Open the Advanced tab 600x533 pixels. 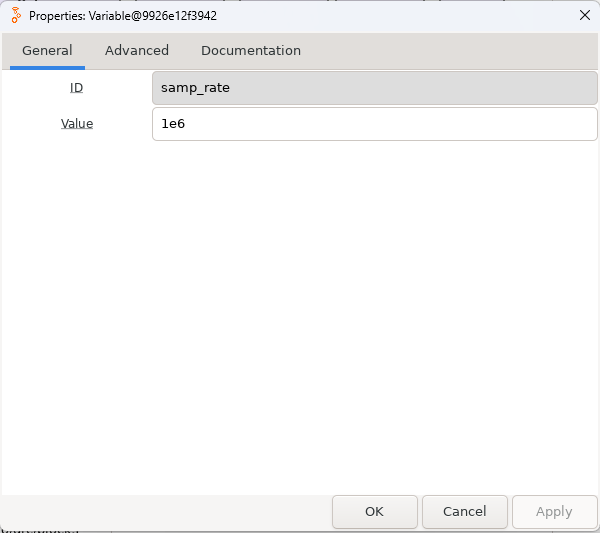(x=137, y=51)
